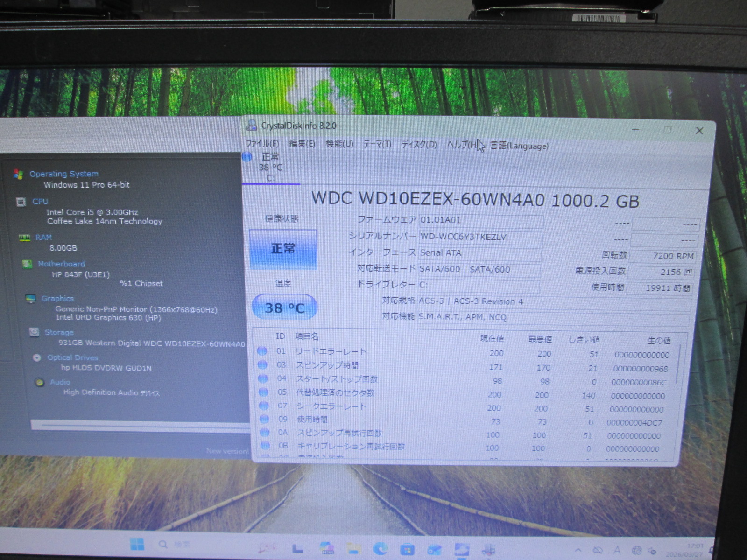Click the Audio speaker icon

[40, 382]
